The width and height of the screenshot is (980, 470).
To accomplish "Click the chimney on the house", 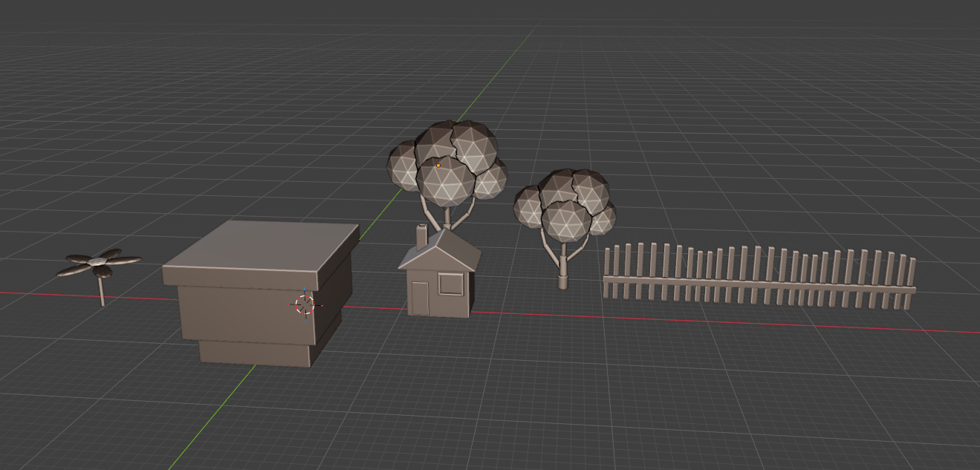I will coord(421,235).
